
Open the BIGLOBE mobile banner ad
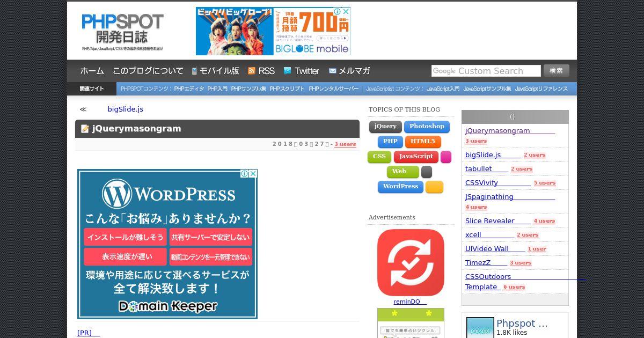pos(273,31)
